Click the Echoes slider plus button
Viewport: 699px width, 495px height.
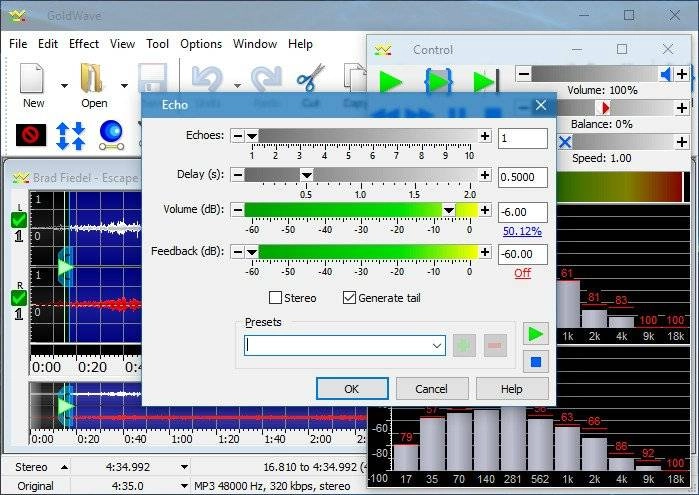485,136
